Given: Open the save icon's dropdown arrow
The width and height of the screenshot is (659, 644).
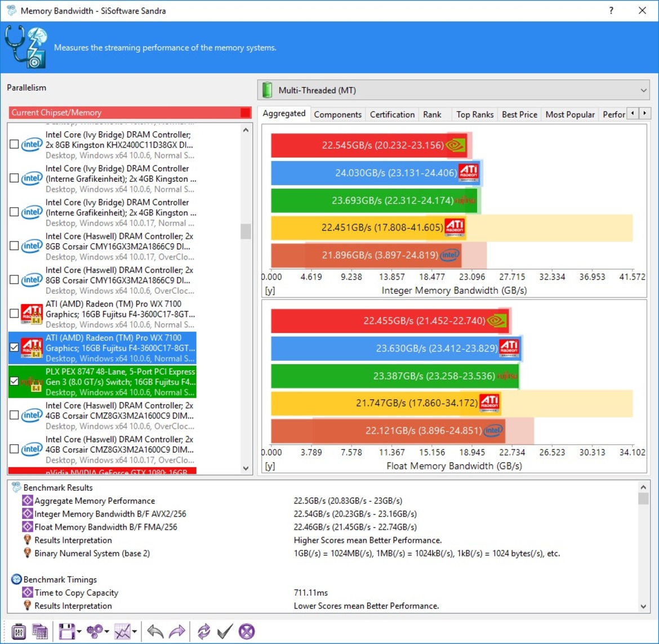Looking at the screenshot, I should (79, 632).
